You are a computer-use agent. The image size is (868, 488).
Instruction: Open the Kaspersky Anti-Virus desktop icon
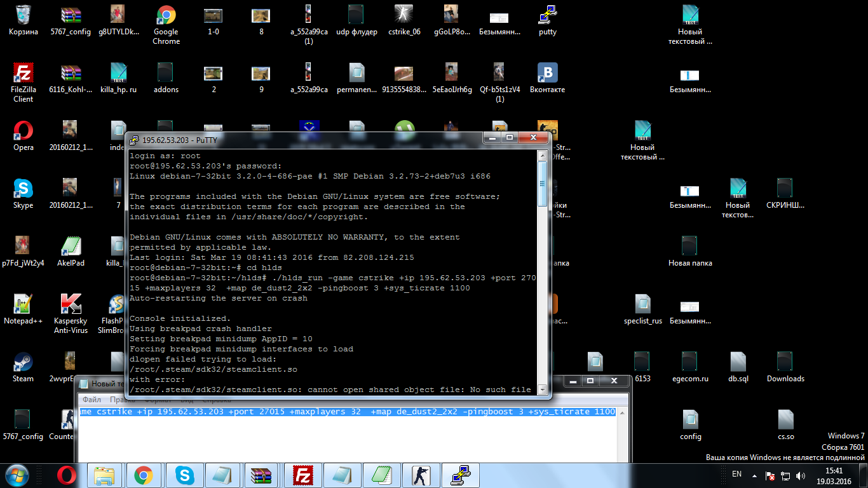coord(71,314)
